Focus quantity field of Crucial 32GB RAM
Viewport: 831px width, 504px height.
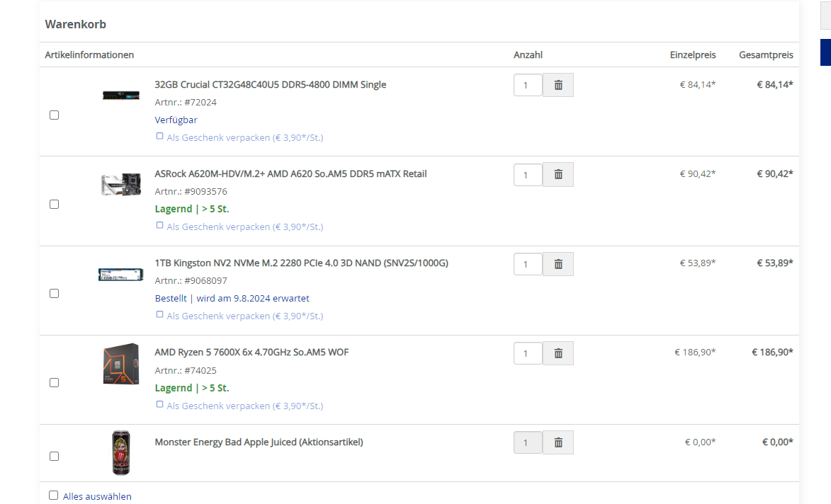528,85
